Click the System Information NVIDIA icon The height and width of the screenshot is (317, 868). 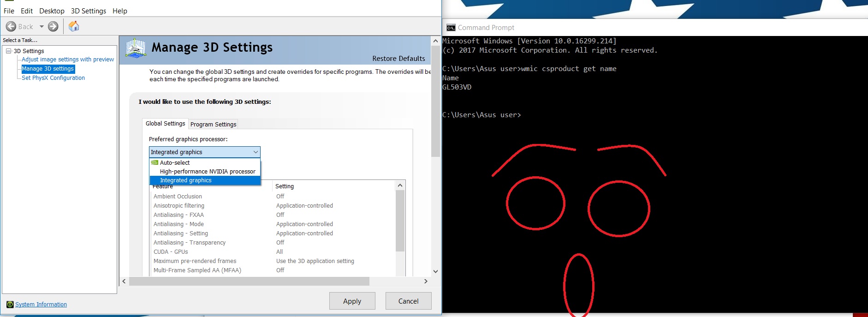tap(10, 305)
